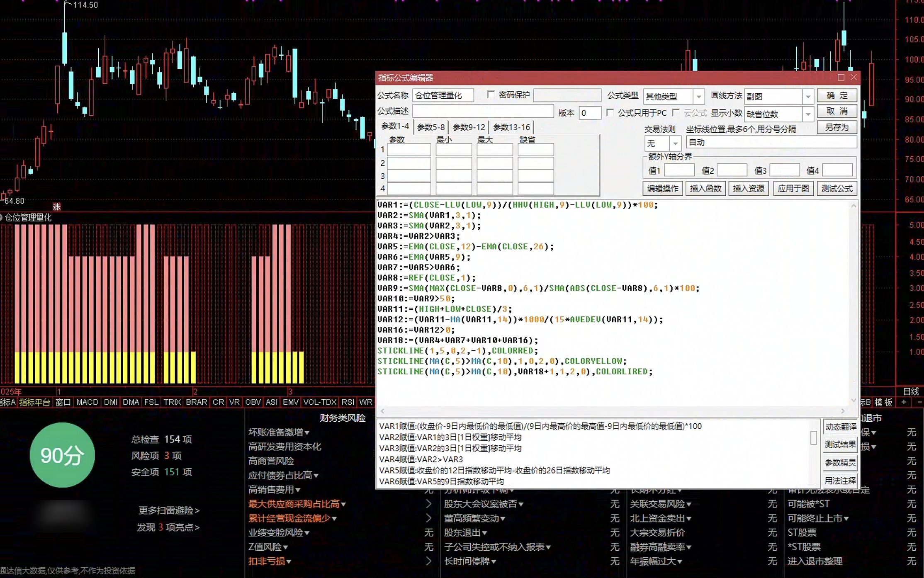Click 应用于图 button
This screenshot has width=924, height=578.
click(793, 189)
